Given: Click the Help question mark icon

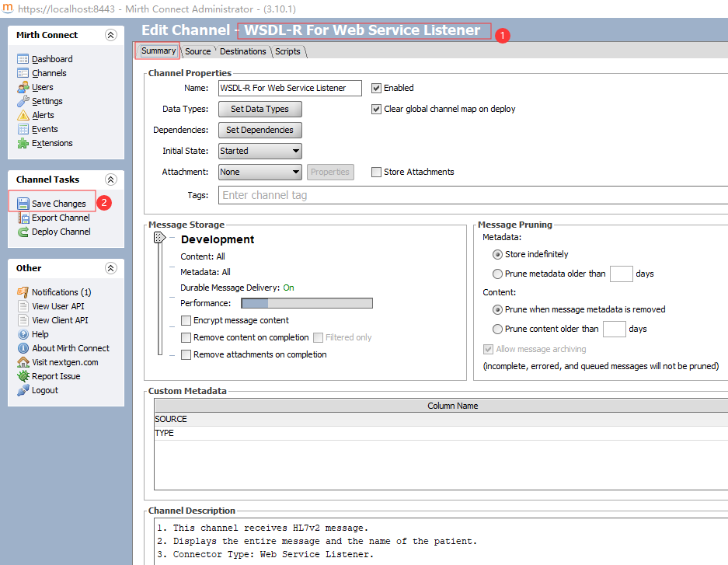Looking at the screenshot, I should click(x=23, y=334).
